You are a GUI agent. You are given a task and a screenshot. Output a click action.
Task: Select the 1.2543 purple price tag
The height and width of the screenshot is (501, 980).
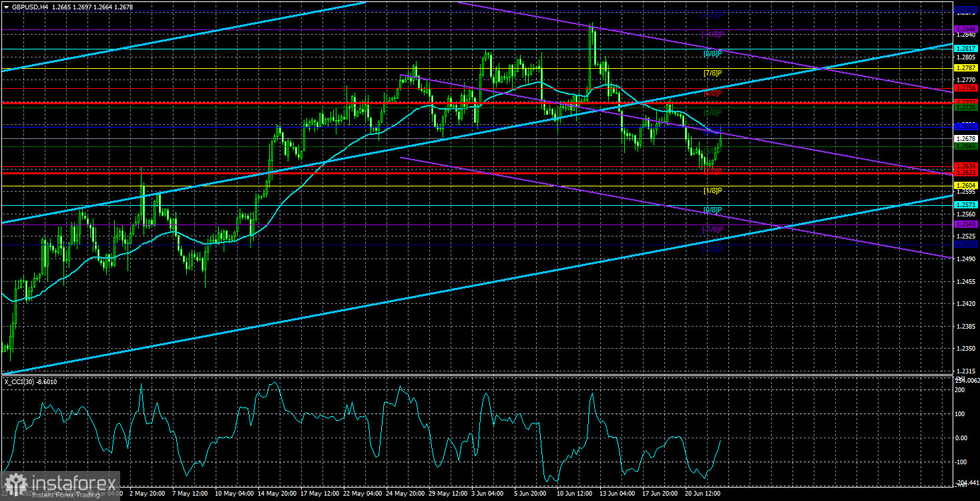[x=966, y=224]
